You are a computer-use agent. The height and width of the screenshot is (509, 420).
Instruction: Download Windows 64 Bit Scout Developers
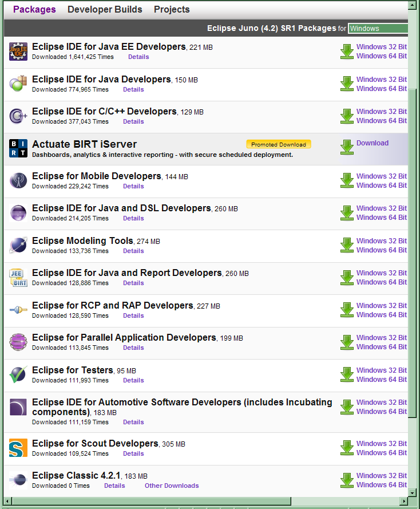382,452
